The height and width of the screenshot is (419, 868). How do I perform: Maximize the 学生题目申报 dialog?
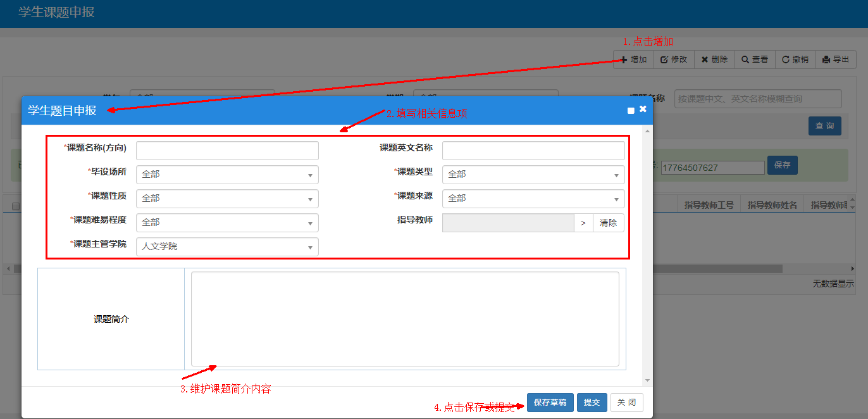pos(631,110)
